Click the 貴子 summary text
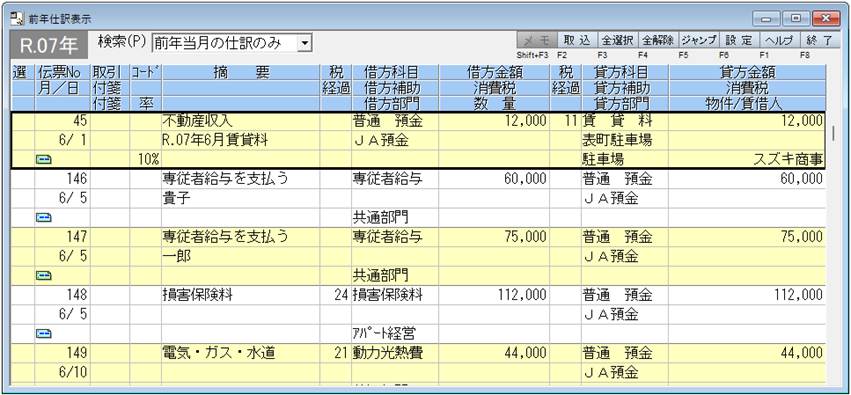Viewport: 851px width, 395px height. pyautogui.click(x=176, y=199)
